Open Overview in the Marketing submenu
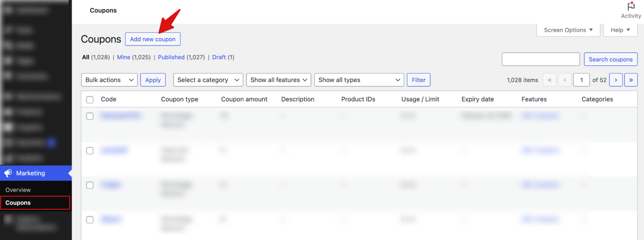The height and width of the screenshot is (240, 644). [18, 190]
